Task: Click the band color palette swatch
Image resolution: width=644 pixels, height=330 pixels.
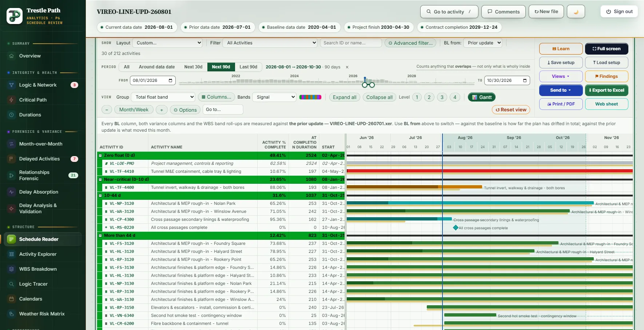Action: tap(310, 97)
